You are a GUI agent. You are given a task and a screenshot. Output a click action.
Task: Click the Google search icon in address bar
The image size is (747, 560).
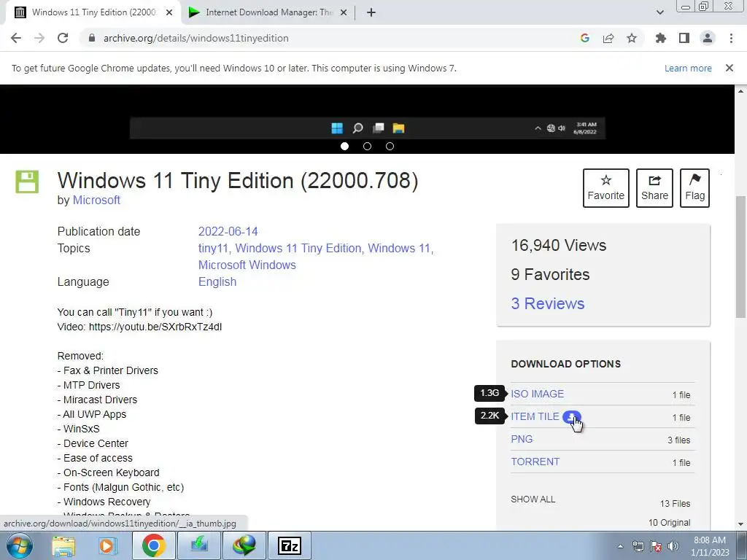click(x=585, y=38)
